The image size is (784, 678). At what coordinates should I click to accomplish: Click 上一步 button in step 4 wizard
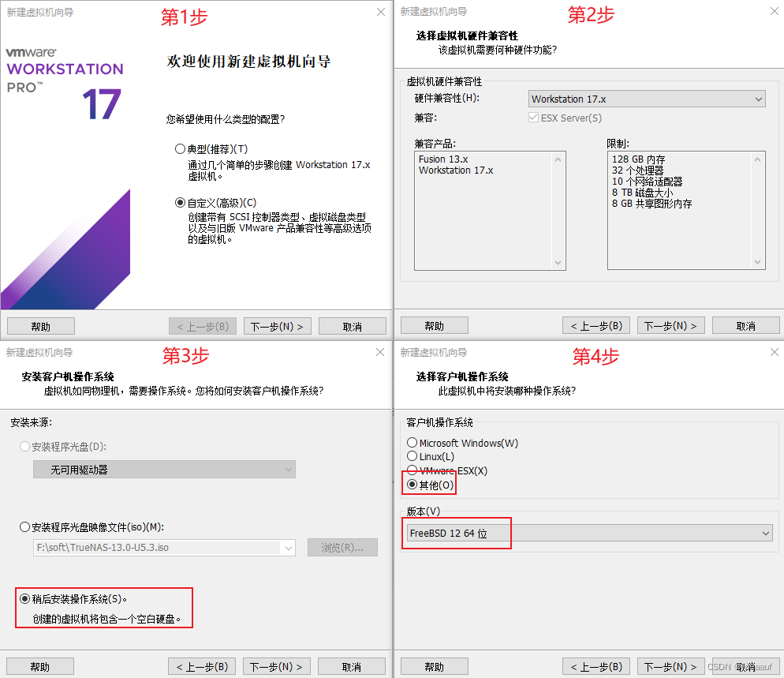coord(596,666)
